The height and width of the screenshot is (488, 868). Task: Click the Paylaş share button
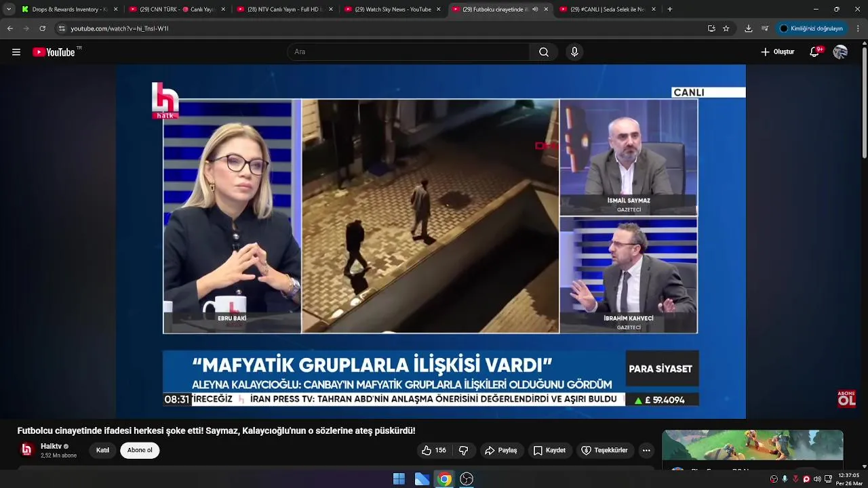[500, 451]
